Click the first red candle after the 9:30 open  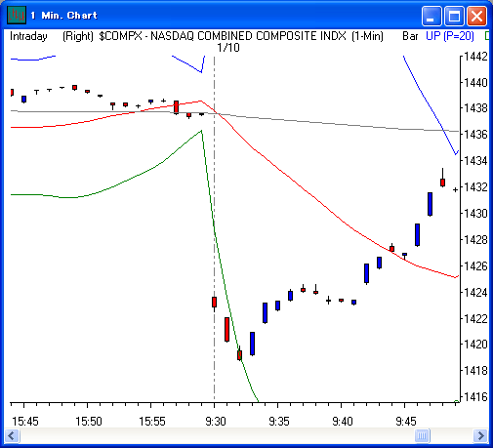[x=214, y=302]
